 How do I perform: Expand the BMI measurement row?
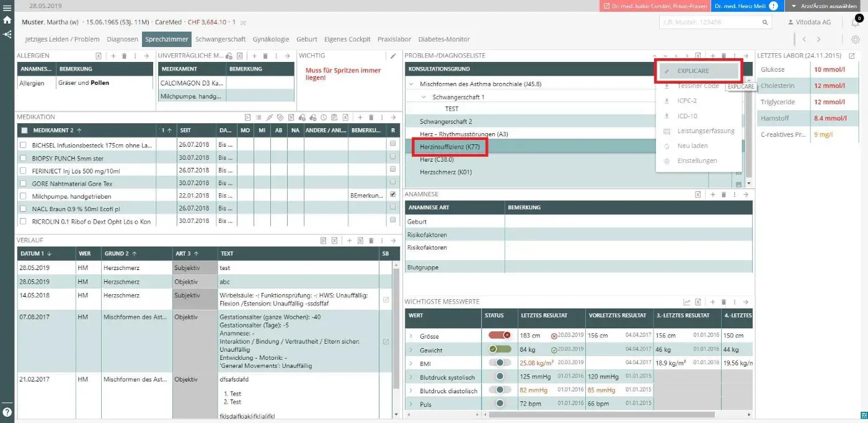pos(410,364)
